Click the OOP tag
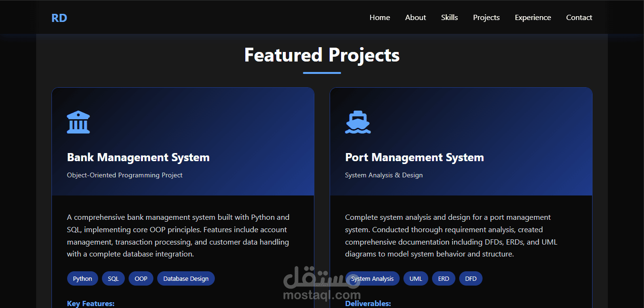The image size is (644, 308). point(141,278)
